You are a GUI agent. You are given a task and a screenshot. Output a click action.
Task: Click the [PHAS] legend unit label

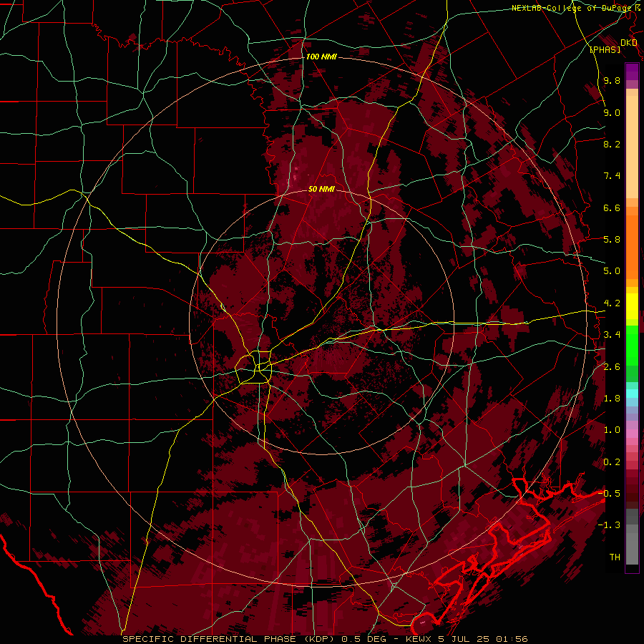coord(605,49)
